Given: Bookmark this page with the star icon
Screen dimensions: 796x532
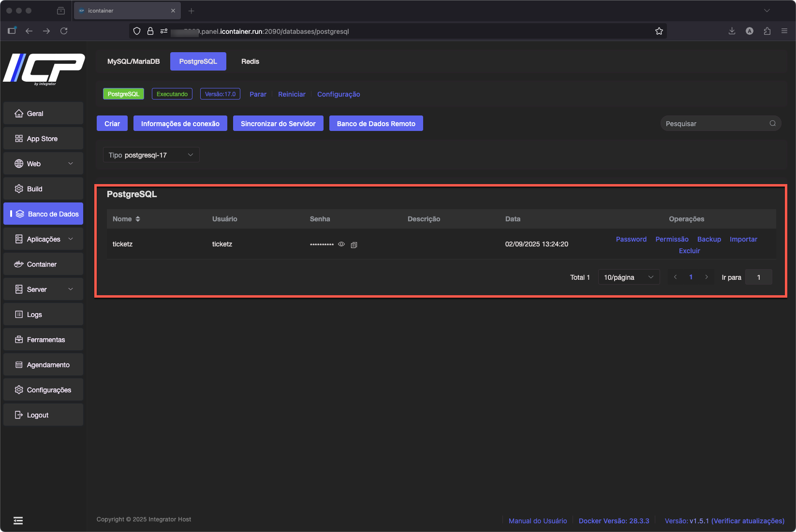Looking at the screenshot, I should point(659,31).
